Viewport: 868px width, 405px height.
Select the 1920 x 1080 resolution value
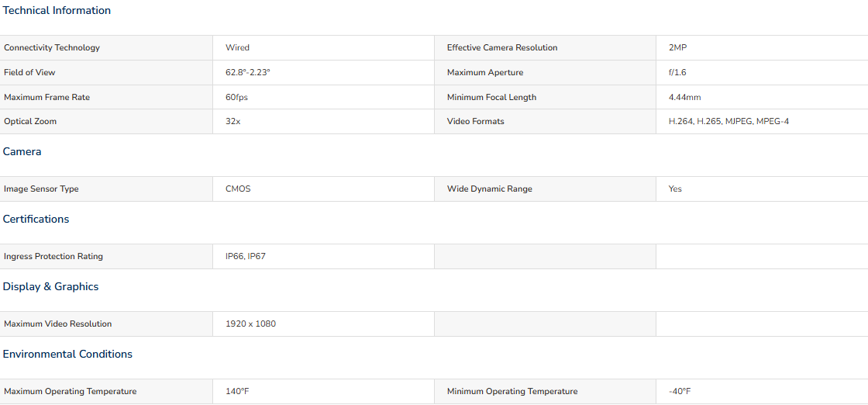coord(250,324)
